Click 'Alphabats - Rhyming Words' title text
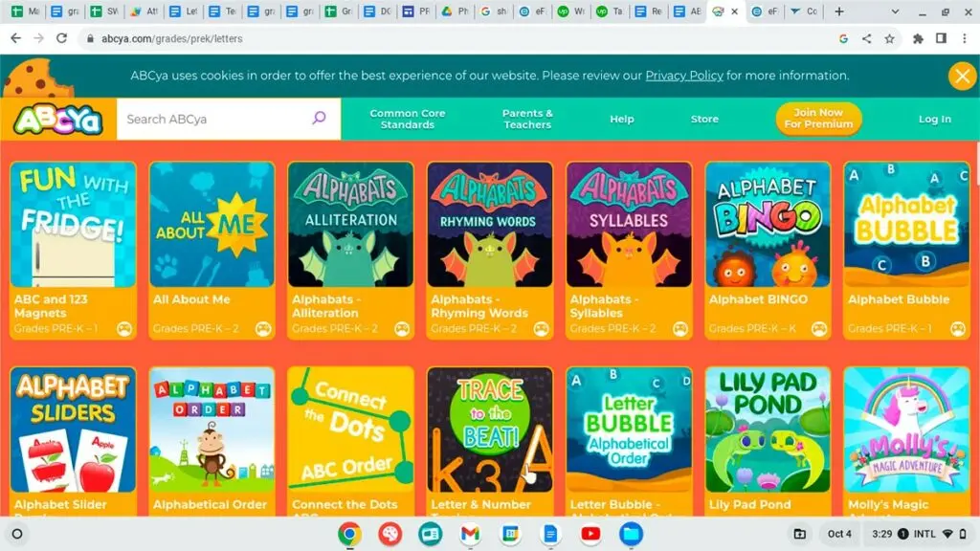Screen dimensions: 980x551 coord(479,306)
